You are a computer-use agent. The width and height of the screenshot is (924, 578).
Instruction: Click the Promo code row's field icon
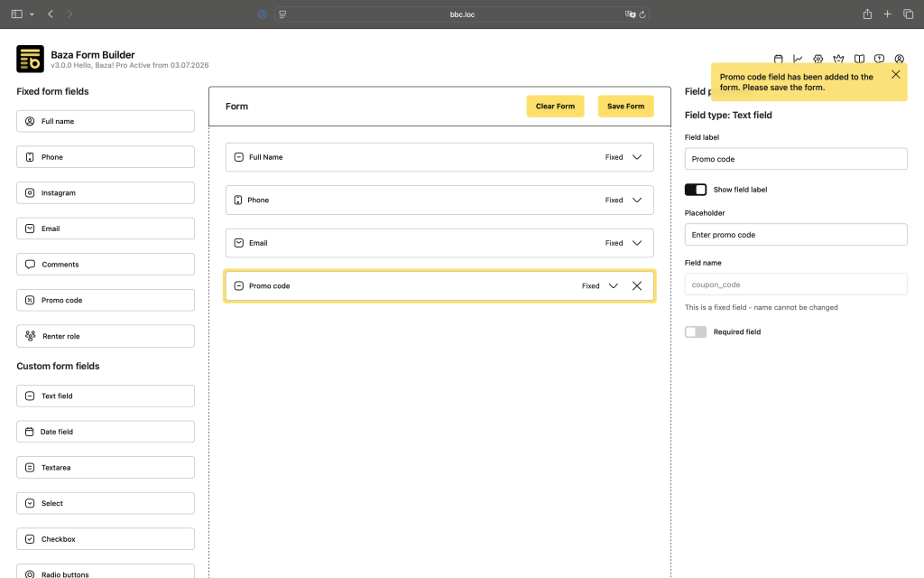[238, 286]
